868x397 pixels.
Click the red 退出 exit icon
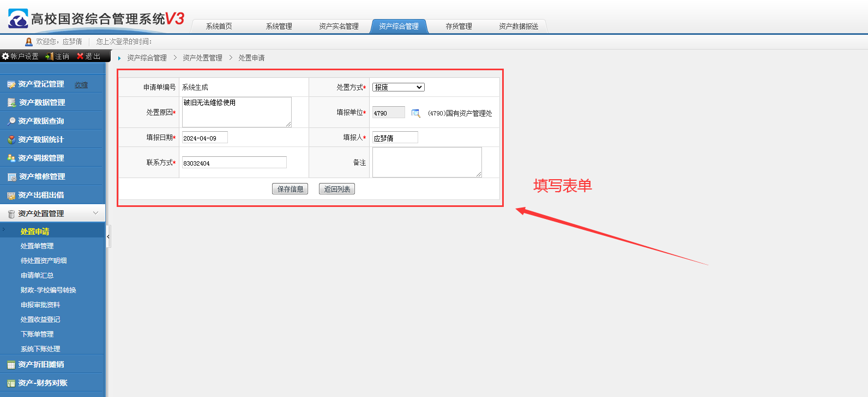(x=80, y=56)
